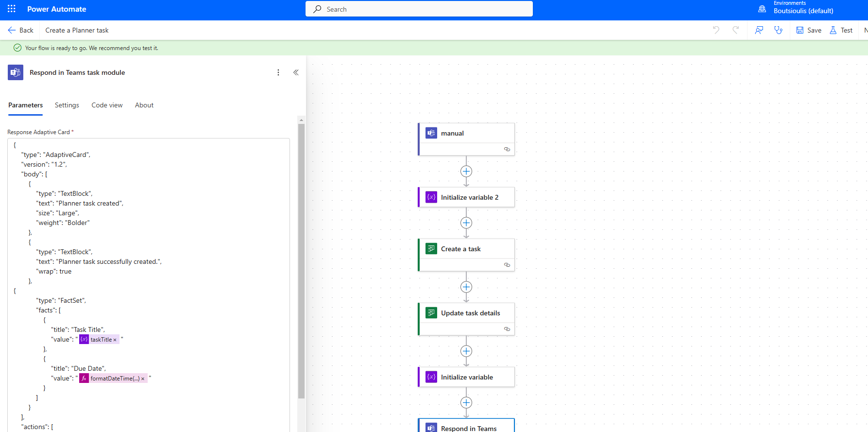This screenshot has height=432, width=868.
Task: Click the Undo arrow icon
Action: [x=716, y=30]
